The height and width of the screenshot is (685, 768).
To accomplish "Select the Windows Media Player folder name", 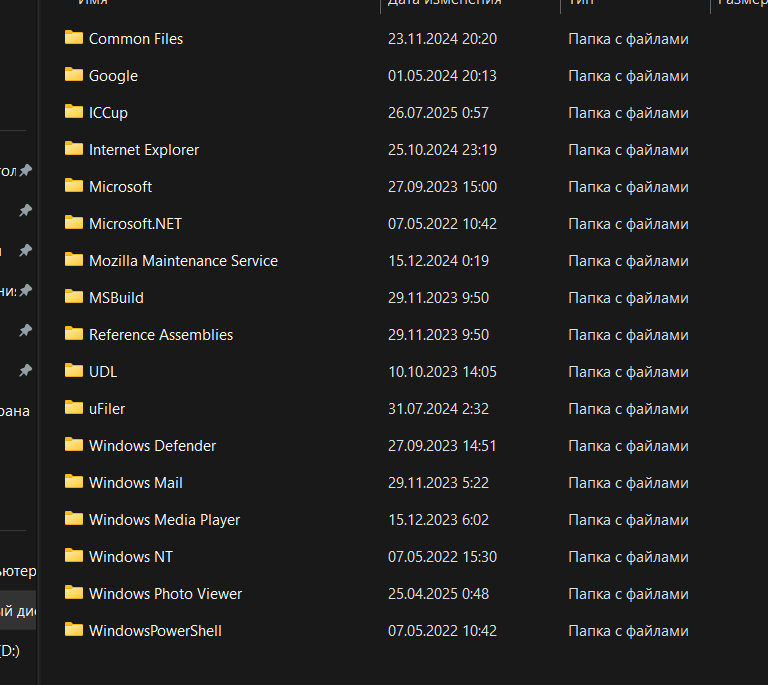I will click(165, 520).
